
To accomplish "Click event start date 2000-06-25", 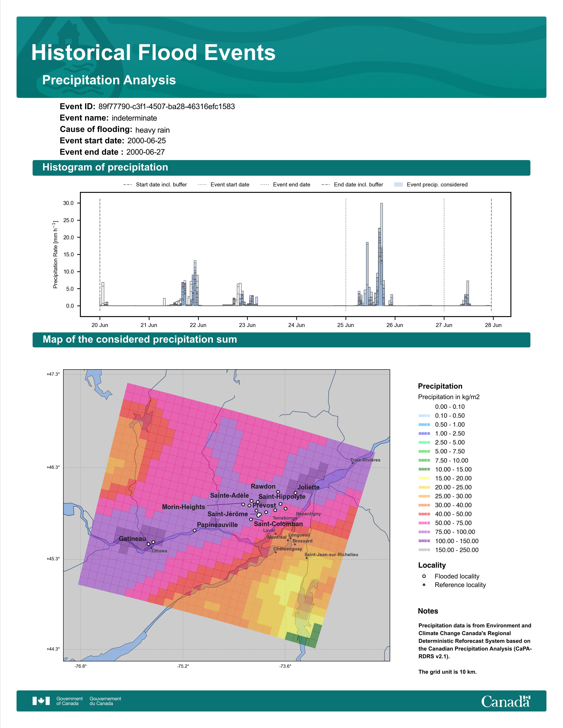I will tap(146, 141).
